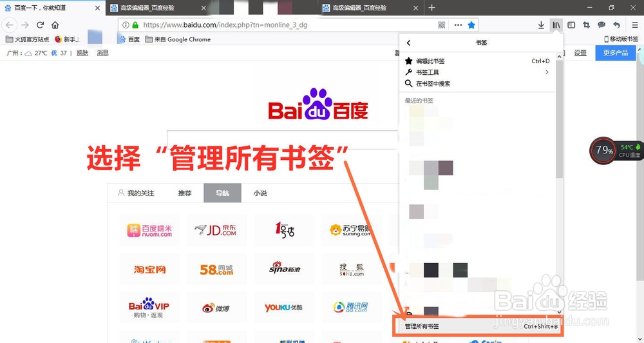Viewport: 644px width, 343px height.
Task: Open the Firefox hamburger menu
Action: 635,25
